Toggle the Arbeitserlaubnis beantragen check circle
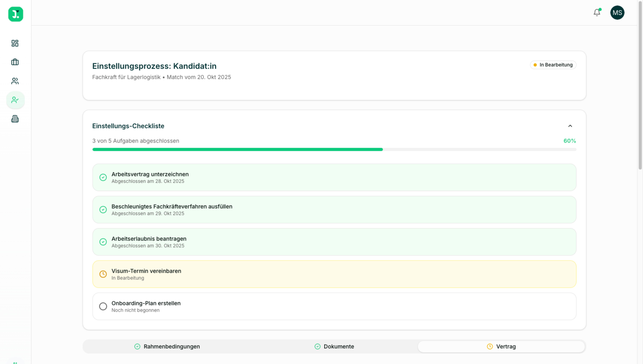The image size is (643, 364). point(103,242)
